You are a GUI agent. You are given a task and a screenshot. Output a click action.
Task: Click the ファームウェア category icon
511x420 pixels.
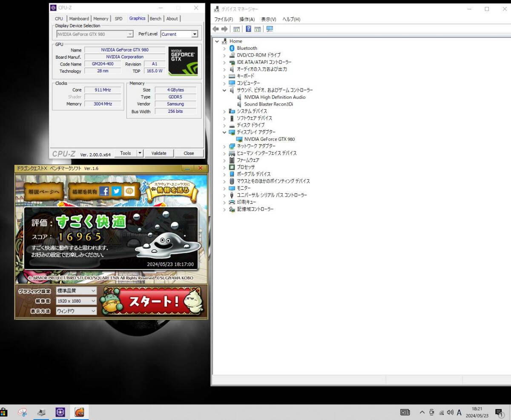click(x=232, y=160)
